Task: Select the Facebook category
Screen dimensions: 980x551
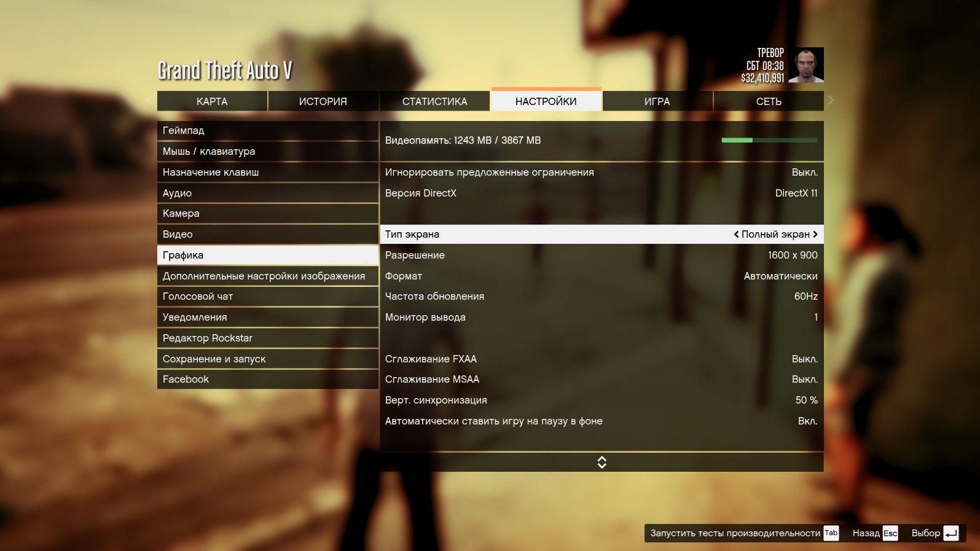Action: tap(267, 379)
